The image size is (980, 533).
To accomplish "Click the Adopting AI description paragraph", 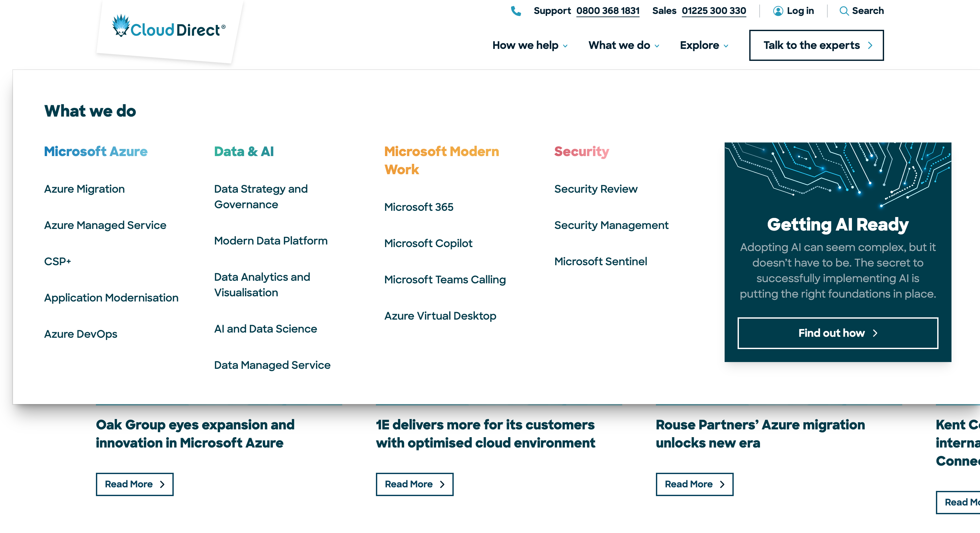I will click(838, 270).
